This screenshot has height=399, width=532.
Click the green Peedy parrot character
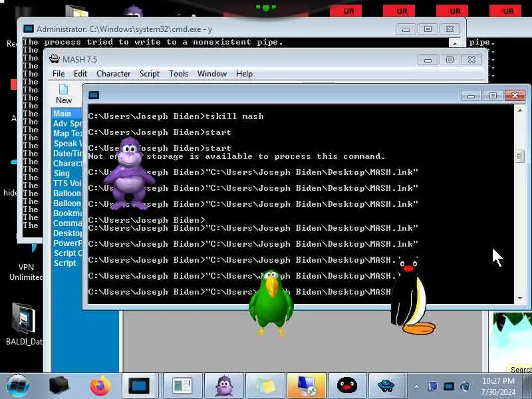pos(271,303)
